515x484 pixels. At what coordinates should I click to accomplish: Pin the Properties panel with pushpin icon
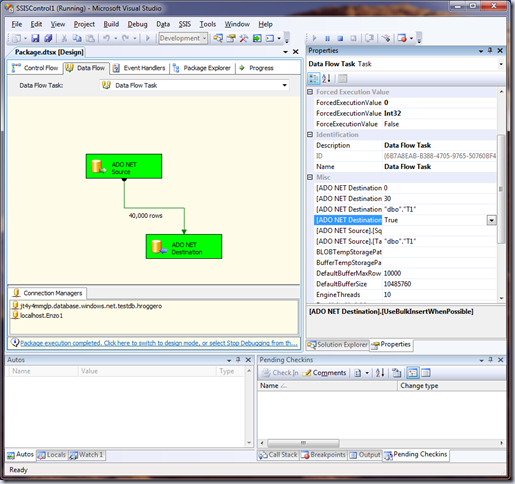point(490,50)
